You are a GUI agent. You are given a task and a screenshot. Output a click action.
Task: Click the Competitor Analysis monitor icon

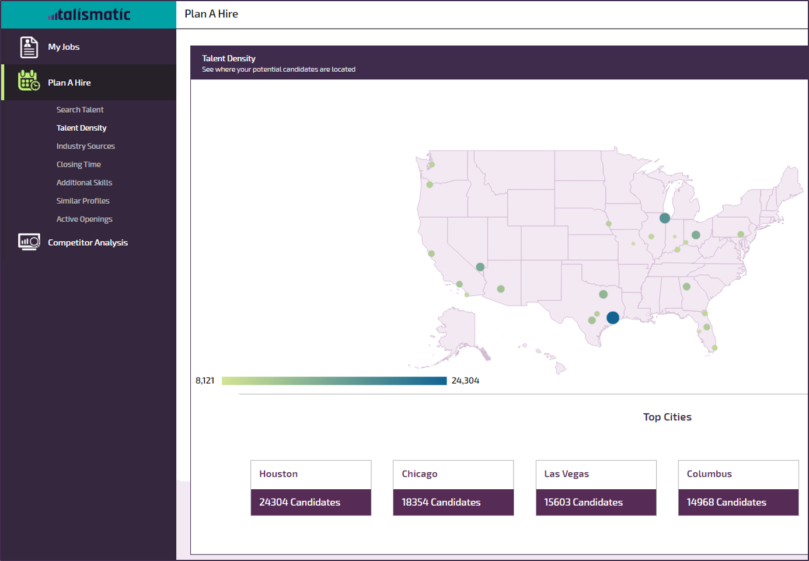[x=29, y=242]
